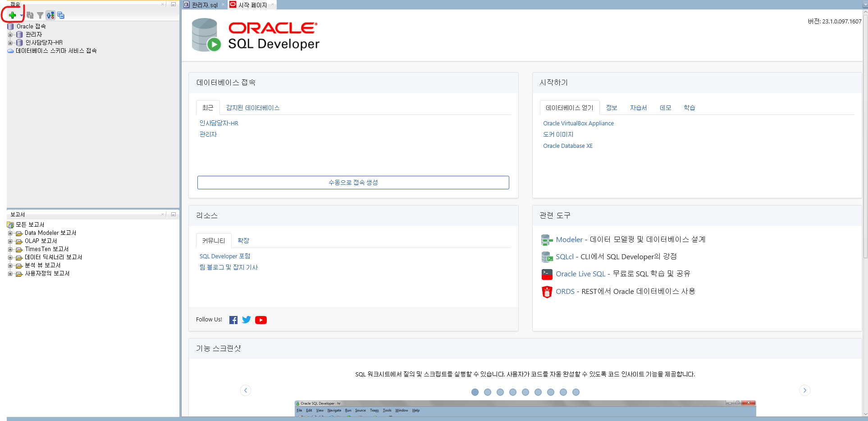The width and height of the screenshot is (868, 421).
Task: Click the SQLcl tool icon
Action: click(x=547, y=257)
